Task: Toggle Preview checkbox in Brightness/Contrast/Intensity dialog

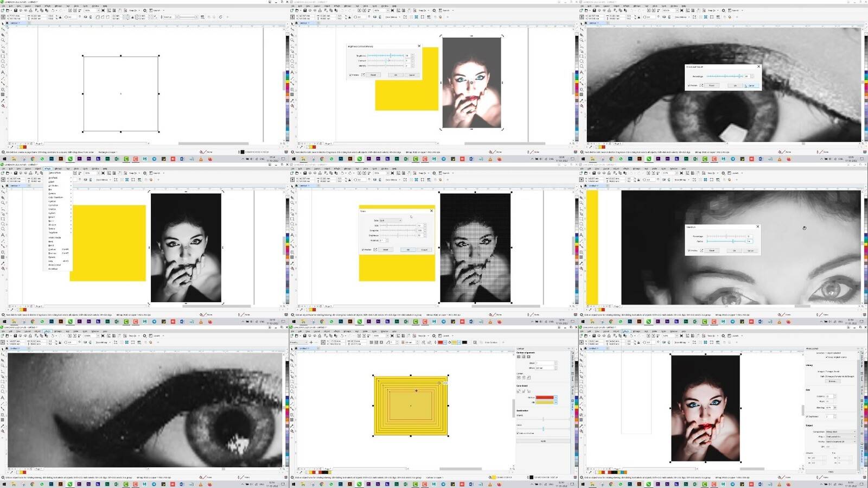Action: click(350, 75)
